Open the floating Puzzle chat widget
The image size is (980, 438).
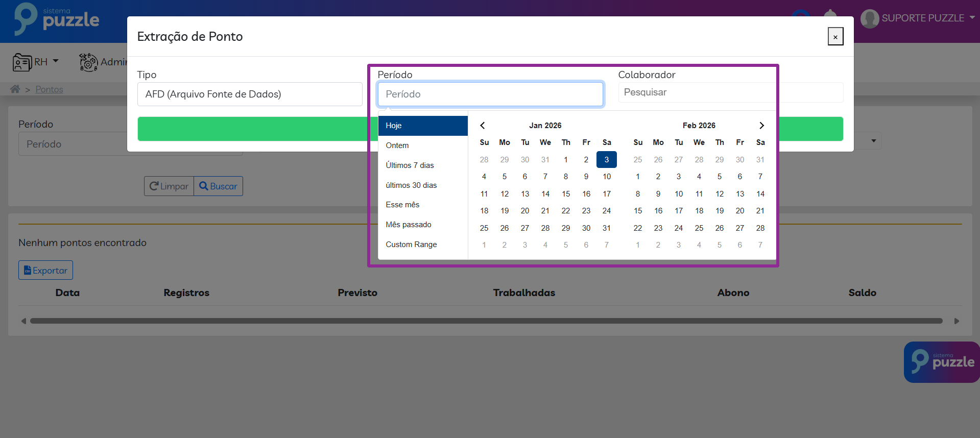tap(941, 362)
